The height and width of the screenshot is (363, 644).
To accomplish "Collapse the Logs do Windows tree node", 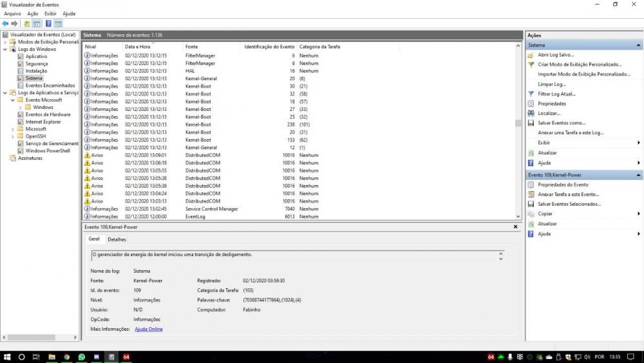I will coord(5,49).
